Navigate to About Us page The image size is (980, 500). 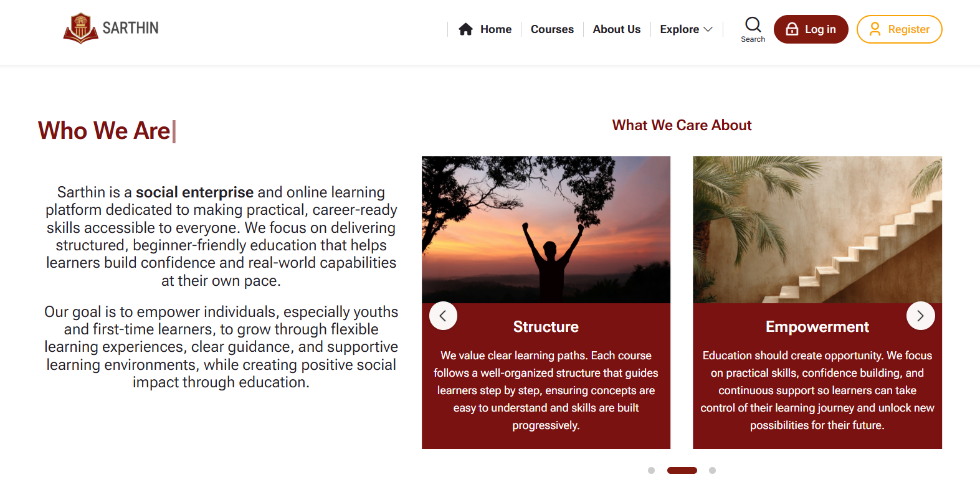pyautogui.click(x=616, y=29)
